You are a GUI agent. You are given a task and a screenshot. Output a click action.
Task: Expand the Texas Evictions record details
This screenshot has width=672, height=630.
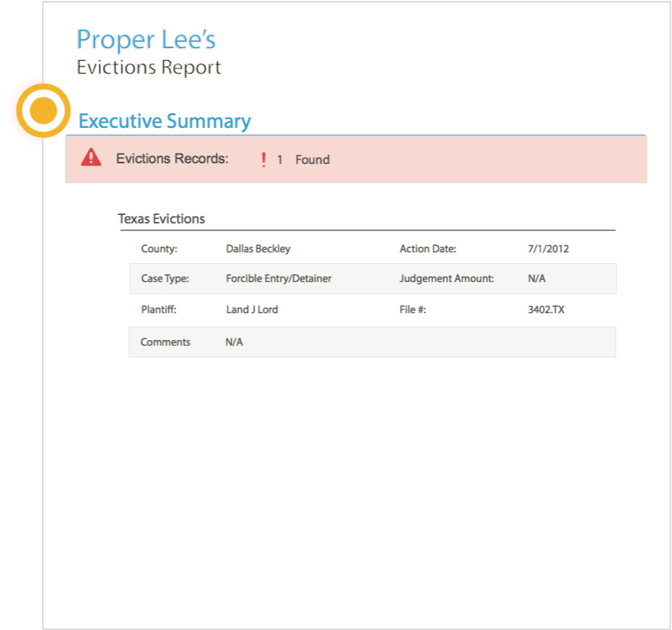pyautogui.click(x=161, y=219)
